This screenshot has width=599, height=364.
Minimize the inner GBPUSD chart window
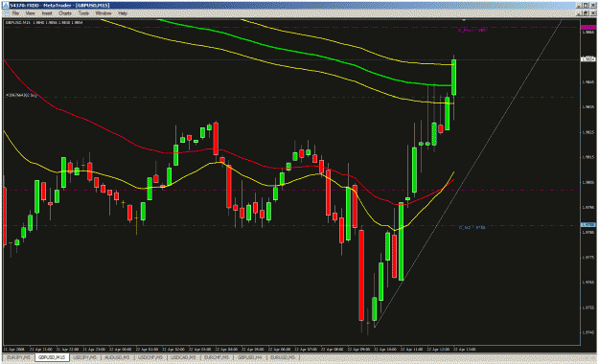(x=580, y=13)
